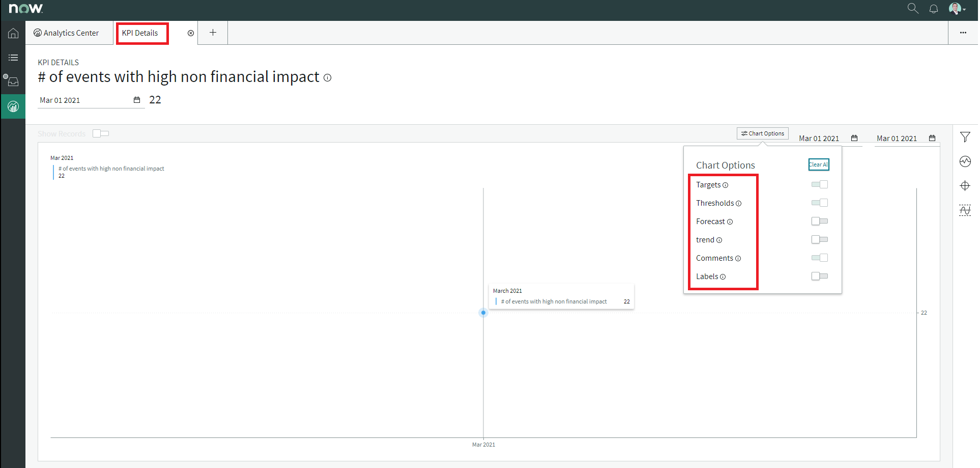Enable the Forecast toggle
Screen dimensions: 980x468
(x=819, y=221)
